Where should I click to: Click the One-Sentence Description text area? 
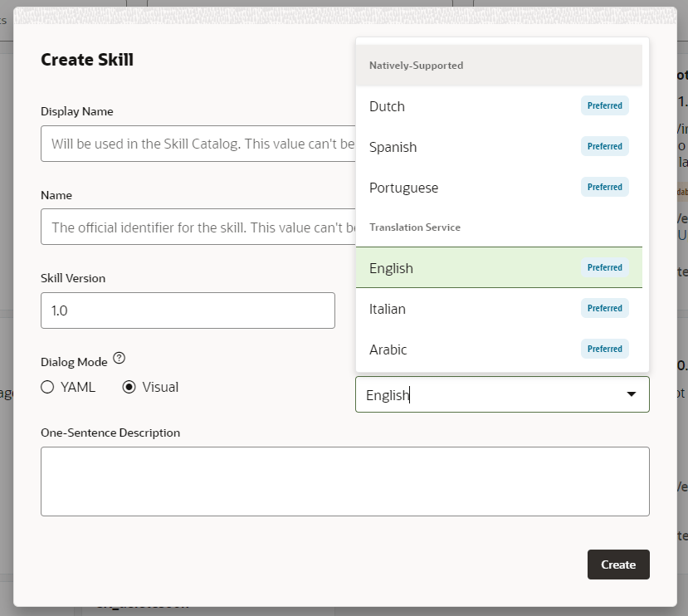[344, 482]
